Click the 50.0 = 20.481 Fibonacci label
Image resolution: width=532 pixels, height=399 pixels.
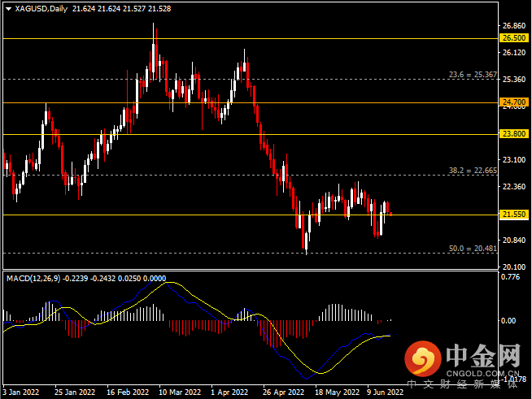click(473, 249)
